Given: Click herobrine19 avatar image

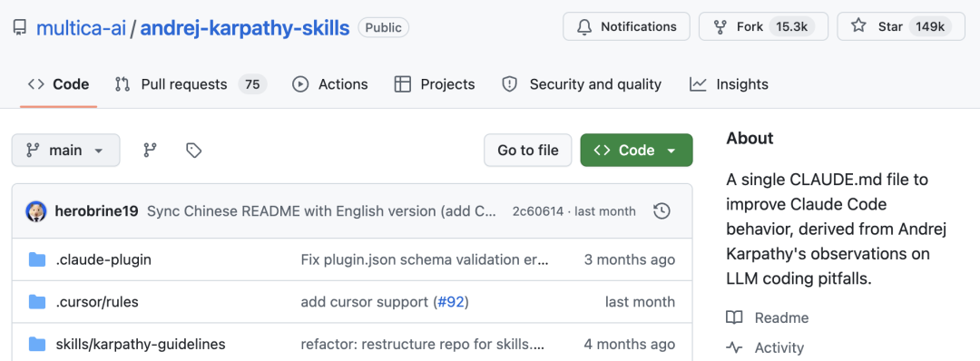Looking at the screenshot, I should coord(36,211).
